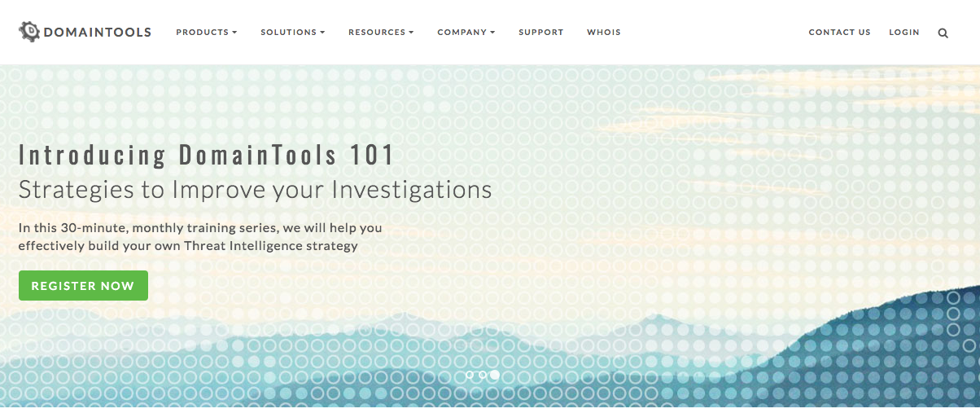Click Contact Us in the header

point(839,33)
